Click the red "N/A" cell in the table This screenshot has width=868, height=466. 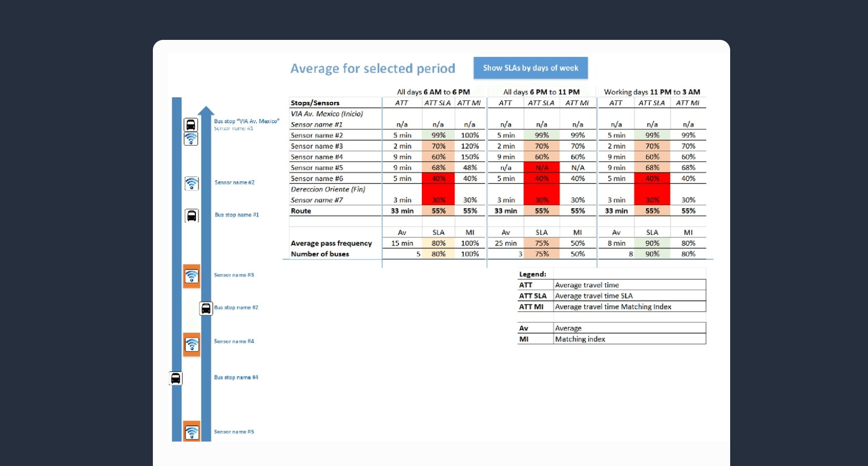tap(542, 168)
